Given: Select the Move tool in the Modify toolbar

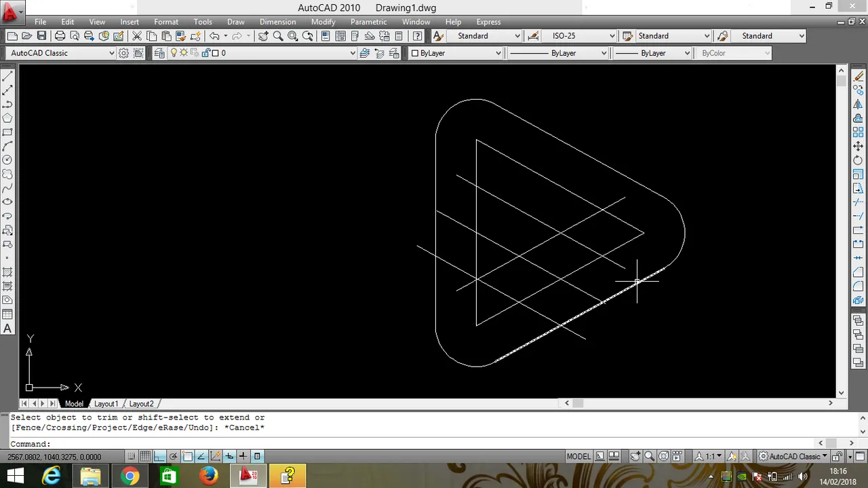Looking at the screenshot, I should [859, 146].
